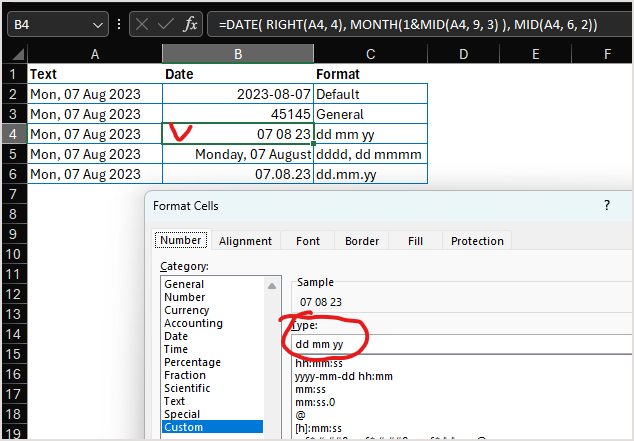Select column A header
The height and width of the screenshot is (441, 634).
[x=95, y=54]
